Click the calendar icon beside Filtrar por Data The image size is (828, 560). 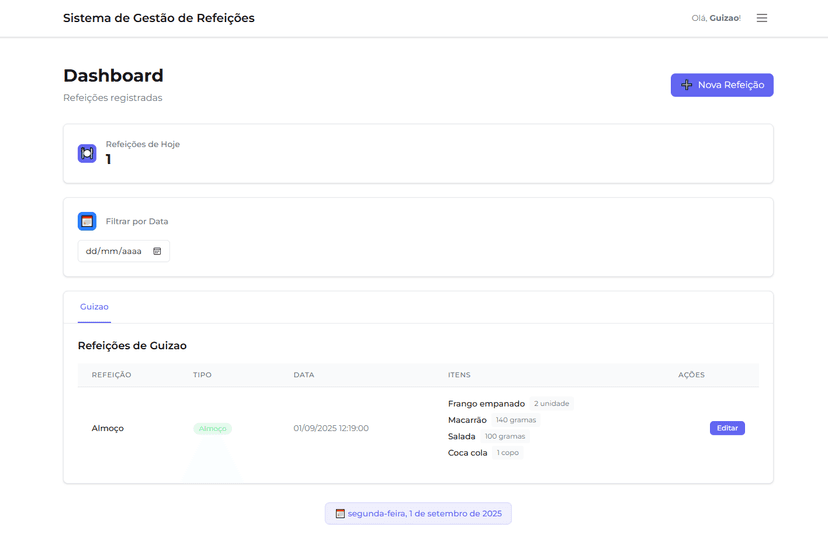coord(87,221)
